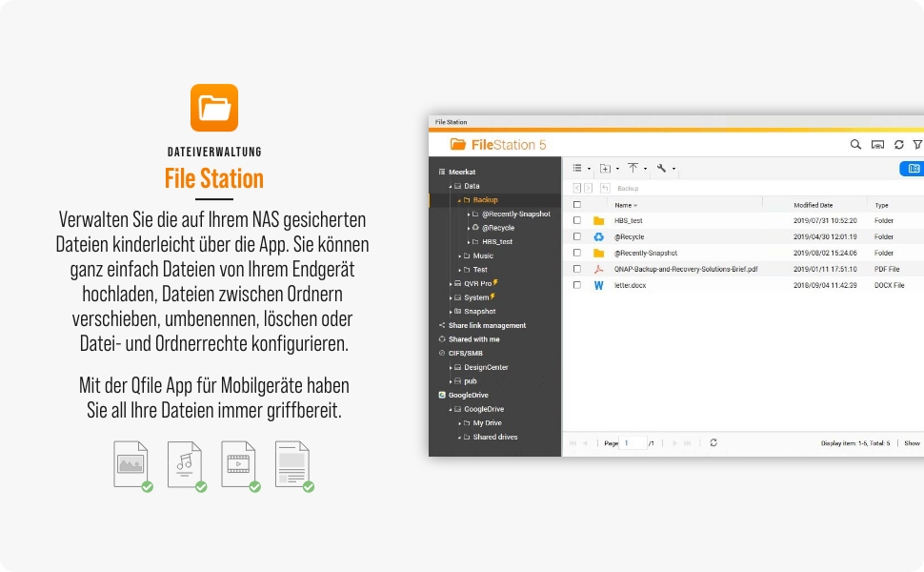The height and width of the screenshot is (572, 924).
Task: Check the box for @Recycle row
Action: pyautogui.click(x=577, y=236)
